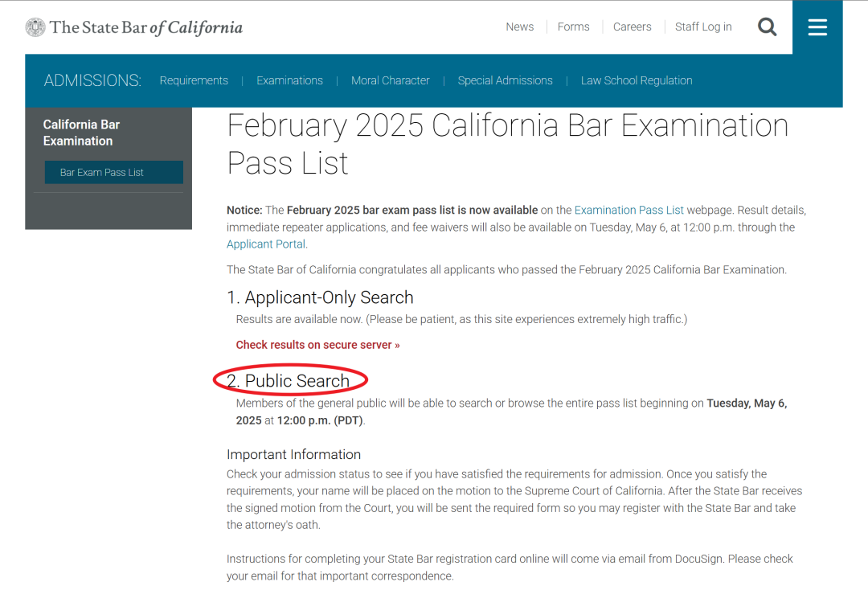Go to the News page
This screenshot has height=590, width=868.
pyautogui.click(x=519, y=27)
